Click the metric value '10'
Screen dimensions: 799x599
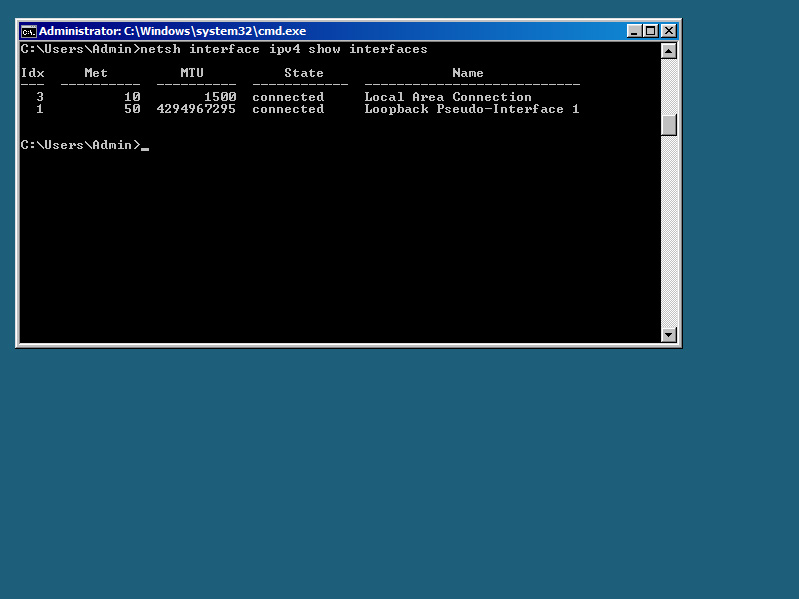click(x=132, y=97)
